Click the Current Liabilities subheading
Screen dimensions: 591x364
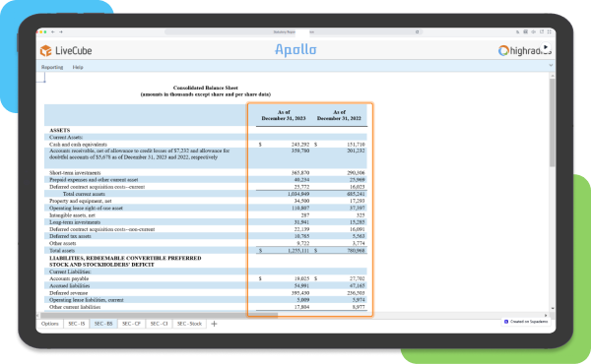click(x=70, y=272)
